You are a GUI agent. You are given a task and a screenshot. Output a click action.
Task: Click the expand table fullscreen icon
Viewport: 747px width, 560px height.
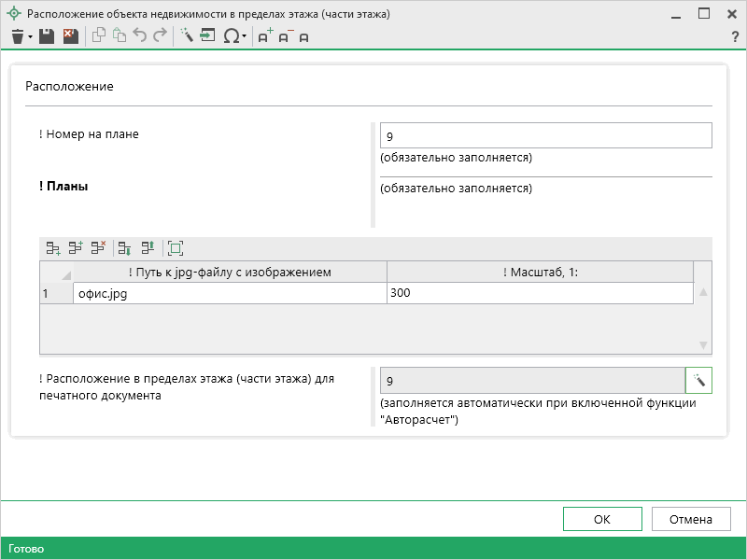click(x=176, y=248)
